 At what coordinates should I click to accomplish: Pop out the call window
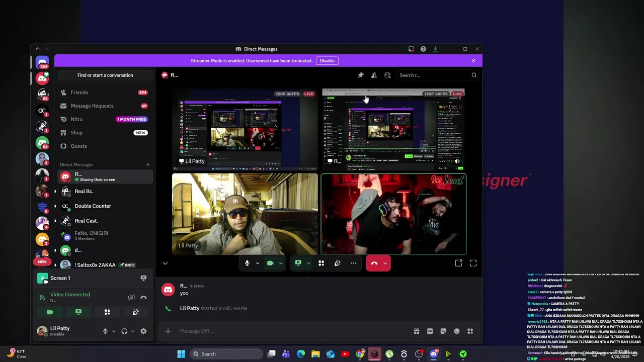[x=458, y=263]
